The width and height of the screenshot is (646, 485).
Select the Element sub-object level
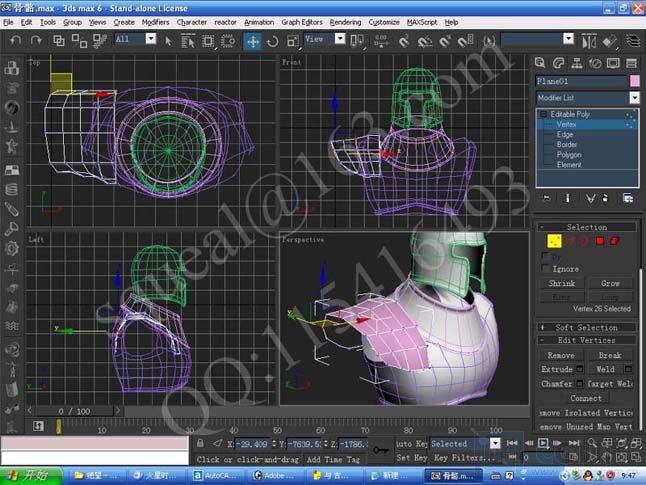point(569,165)
